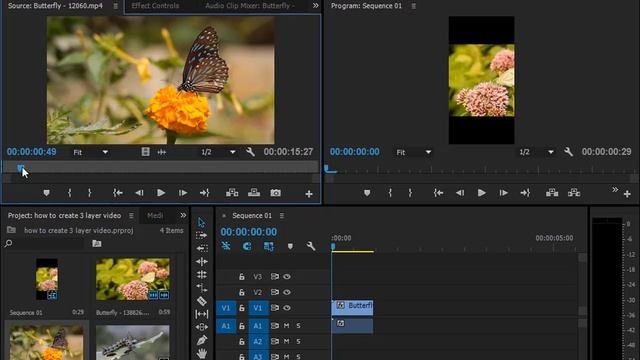This screenshot has height=360, width=640.
Task: Click Overwrite button in Source monitor
Action: click(254, 193)
